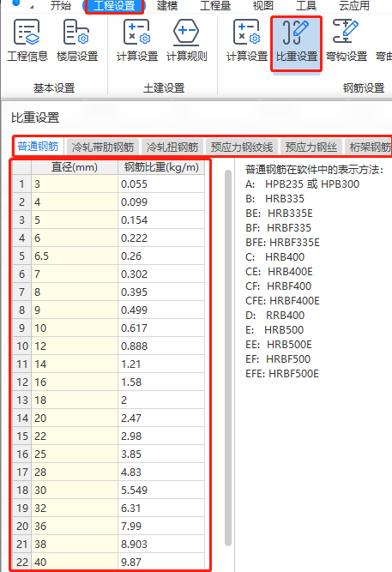
Task: Open the 工程信息 project info icon
Action: pyautogui.click(x=27, y=41)
